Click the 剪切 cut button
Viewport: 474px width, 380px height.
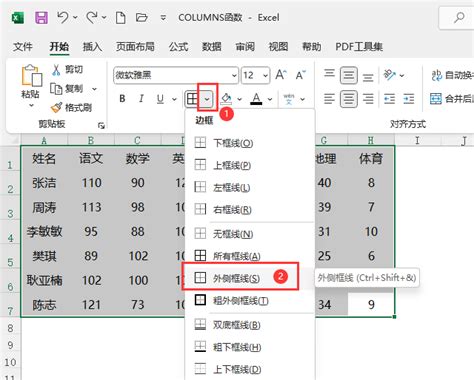click(x=68, y=70)
